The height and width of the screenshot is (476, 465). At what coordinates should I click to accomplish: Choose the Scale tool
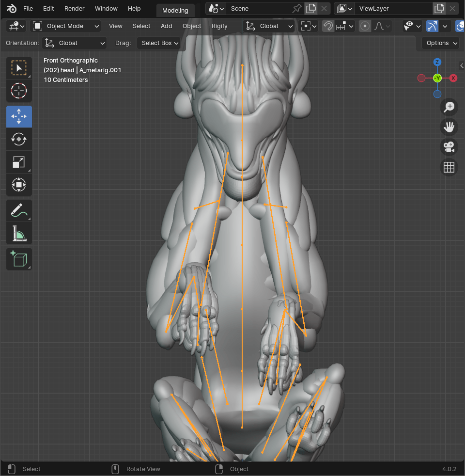click(x=19, y=162)
